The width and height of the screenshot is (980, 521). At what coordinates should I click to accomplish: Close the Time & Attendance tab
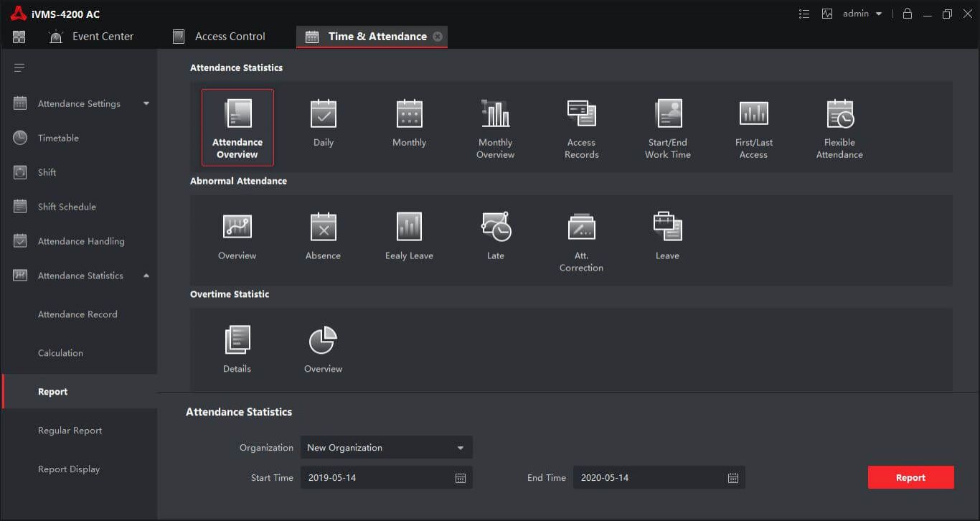coord(438,37)
